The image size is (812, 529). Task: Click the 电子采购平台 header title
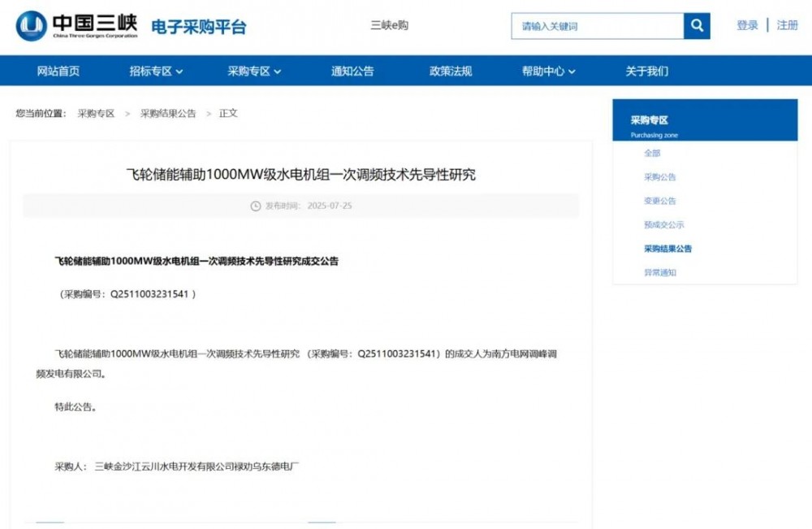pyautogui.click(x=197, y=25)
